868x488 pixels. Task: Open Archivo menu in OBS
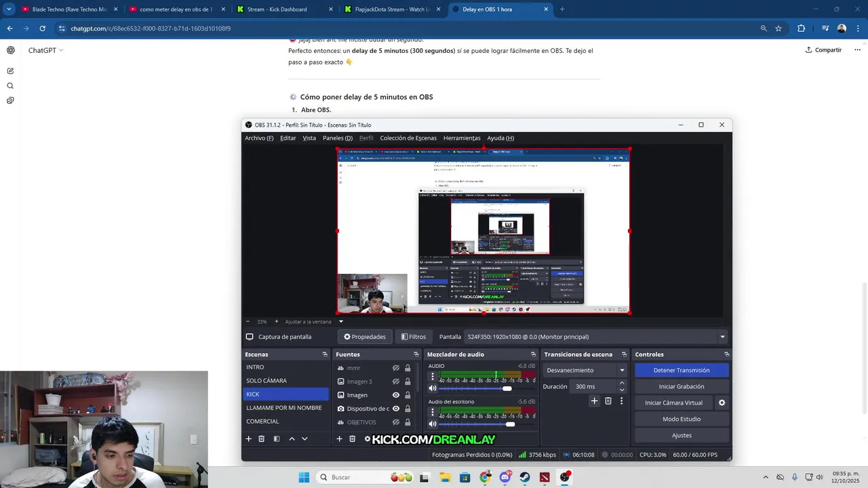259,138
